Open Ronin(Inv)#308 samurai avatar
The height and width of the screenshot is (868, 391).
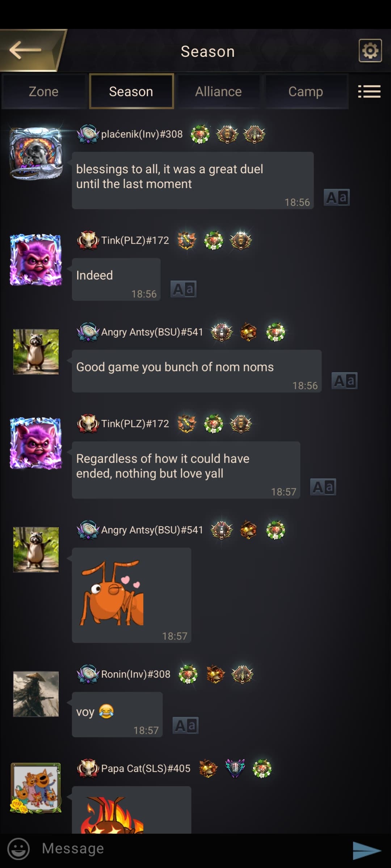36,694
